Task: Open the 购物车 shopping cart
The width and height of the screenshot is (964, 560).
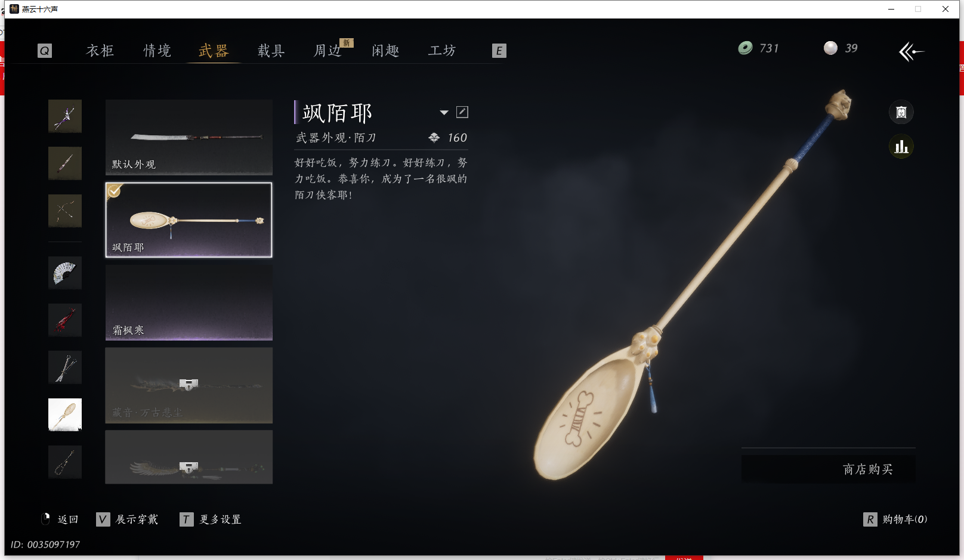Action: tap(895, 519)
